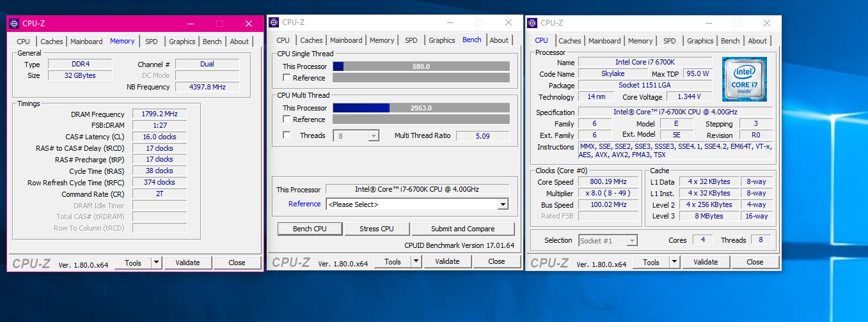The image size is (868, 322).
Task: Switch to Bench tab in Memory window
Action: (x=212, y=42)
